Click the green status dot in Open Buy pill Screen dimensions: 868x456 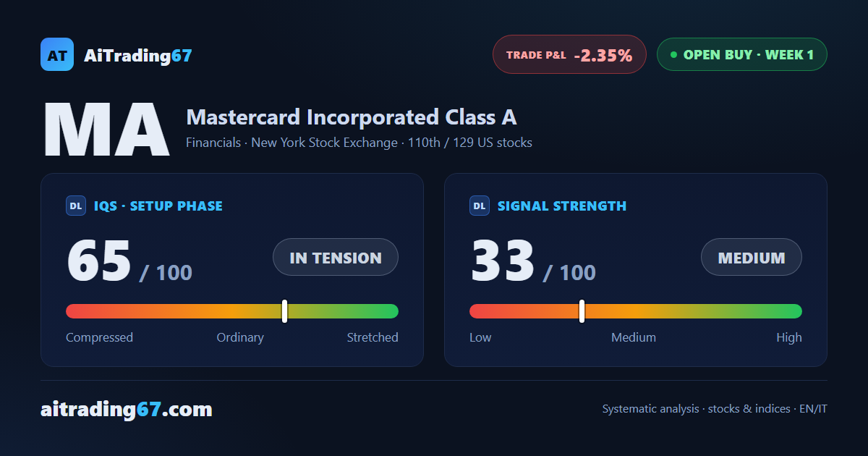[673, 55]
